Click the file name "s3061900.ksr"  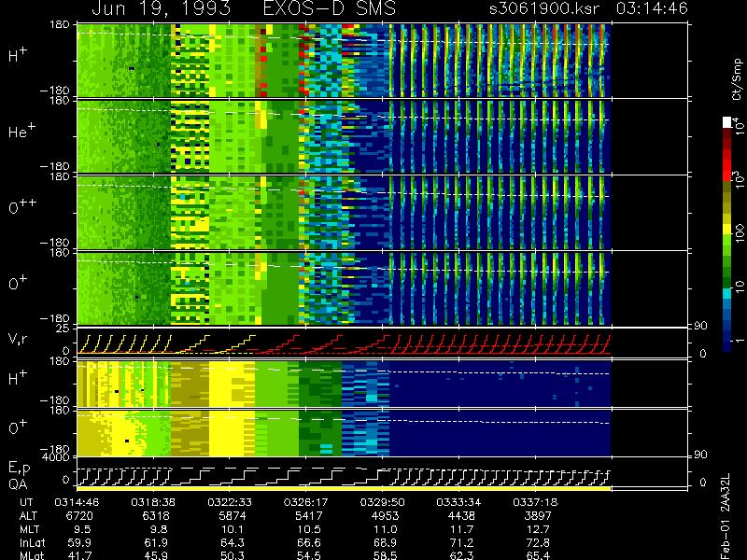click(544, 8)
